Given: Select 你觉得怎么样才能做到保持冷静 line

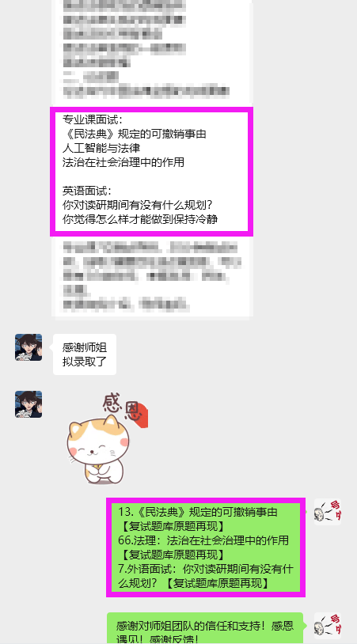Looking at the screenshot, I should pyautogui.click(x=140, y=219).
